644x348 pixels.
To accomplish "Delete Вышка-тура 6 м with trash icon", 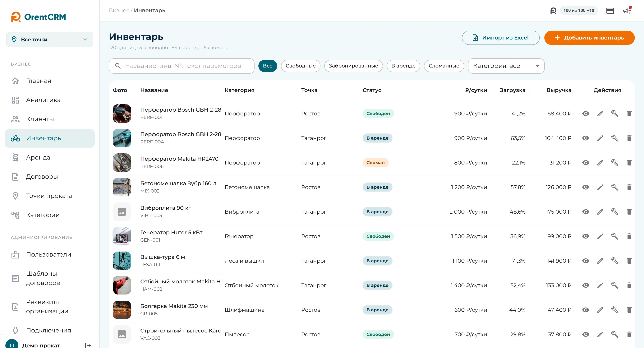I will (629, 261).
